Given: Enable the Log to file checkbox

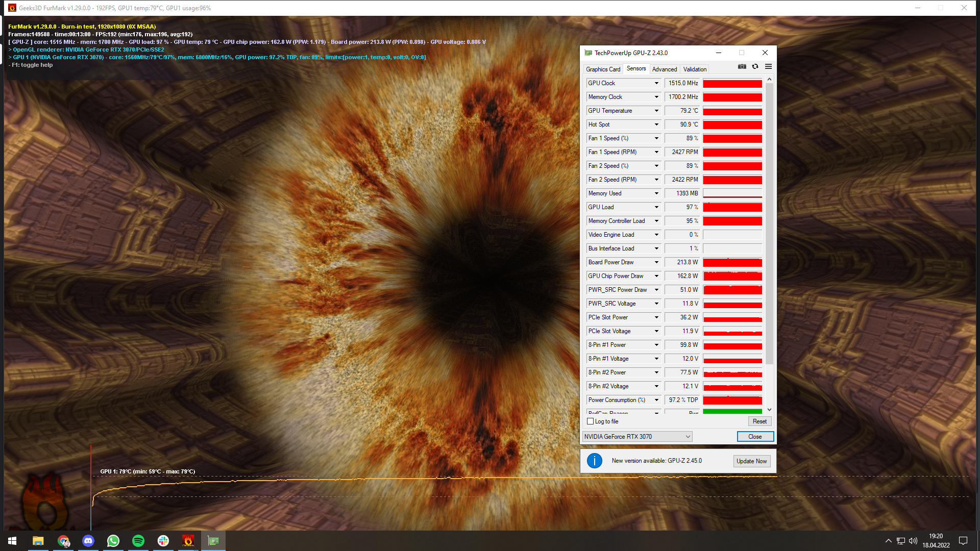Looking at the screenshot, I should pyautogui.click(x=591, y=421).
